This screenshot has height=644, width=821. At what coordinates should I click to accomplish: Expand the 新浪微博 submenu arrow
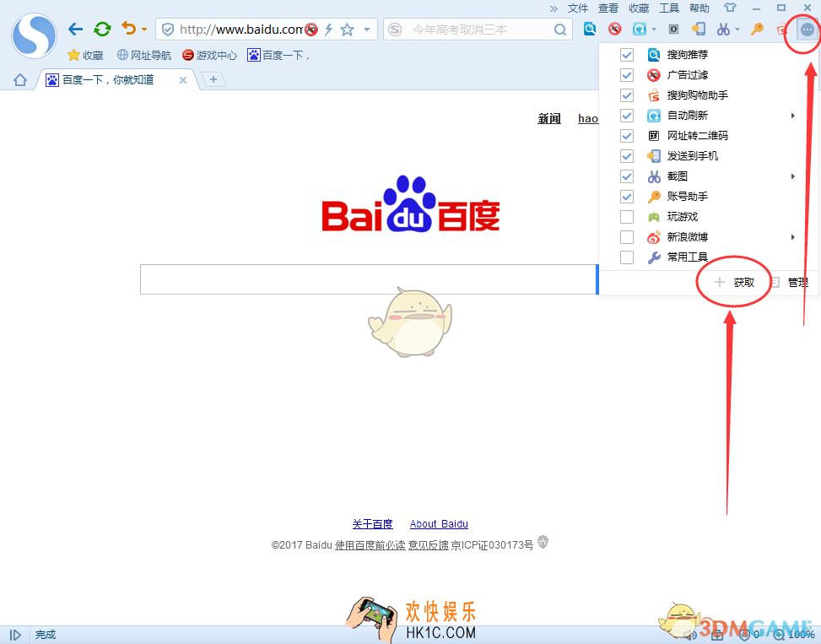pos(793,237)
